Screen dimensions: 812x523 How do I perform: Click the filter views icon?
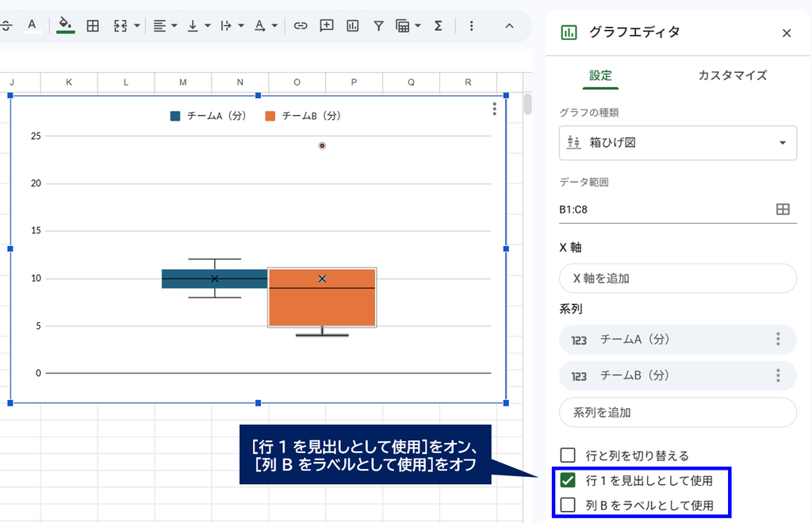coord(402,25)
